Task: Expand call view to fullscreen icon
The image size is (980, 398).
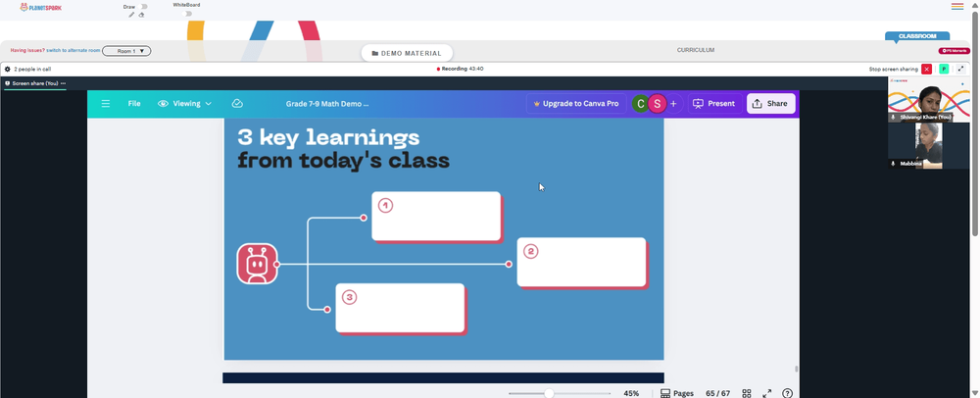Action: [960, 69]
